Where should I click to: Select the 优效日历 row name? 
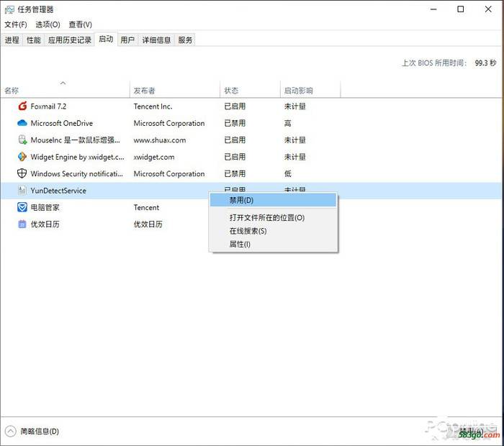tap(45, 224)
